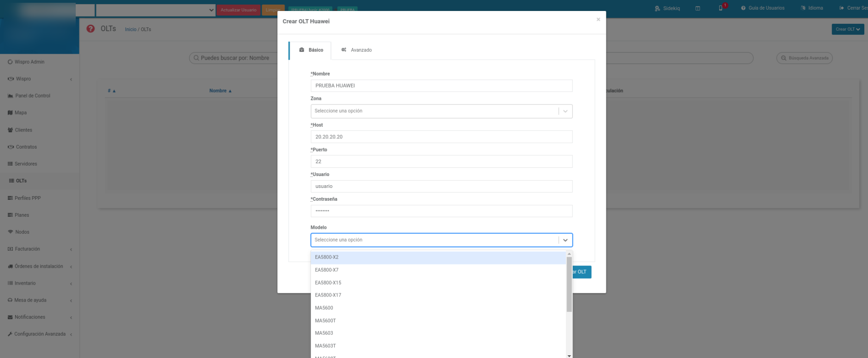Click the Perfiles PPP sidebar icon
The height and width of the screenshot is (358, 868).
pyautogui.click(x=10, y=198)
